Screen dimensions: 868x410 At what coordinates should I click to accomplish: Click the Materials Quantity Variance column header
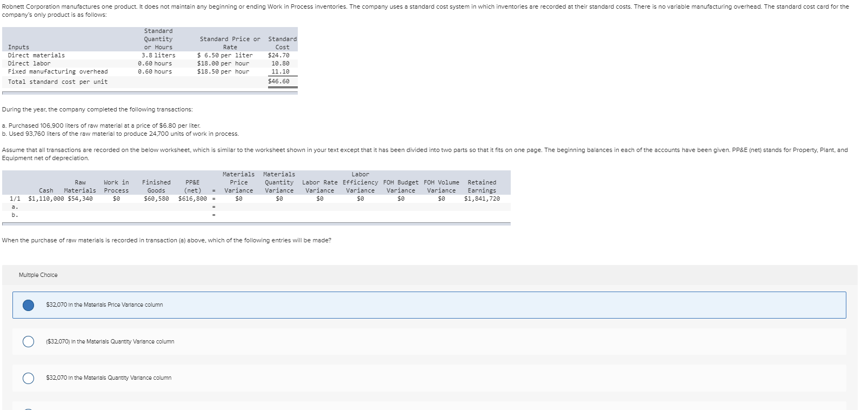click(279, 182)
